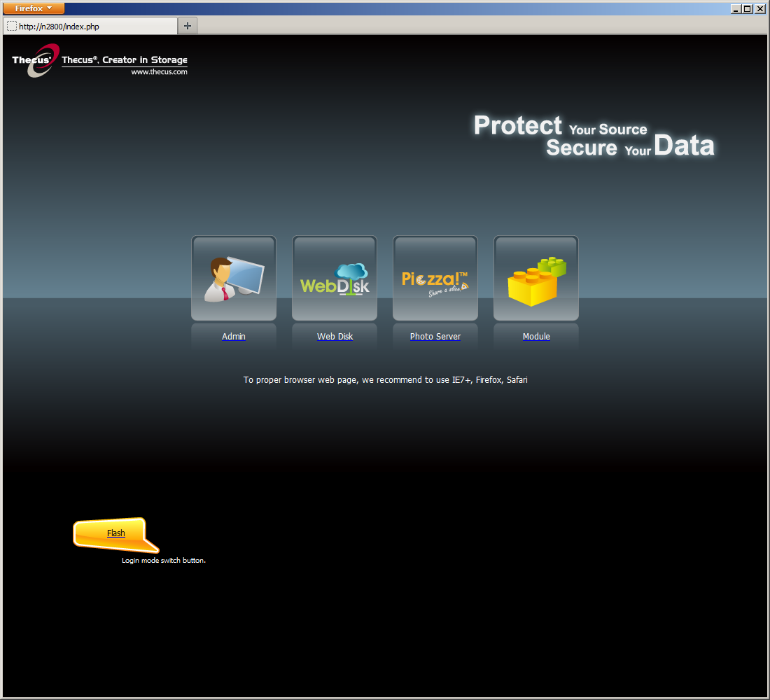This screenshot has height=700, width=770.
Task: Open the Firefox menu button
Action: 34,8
